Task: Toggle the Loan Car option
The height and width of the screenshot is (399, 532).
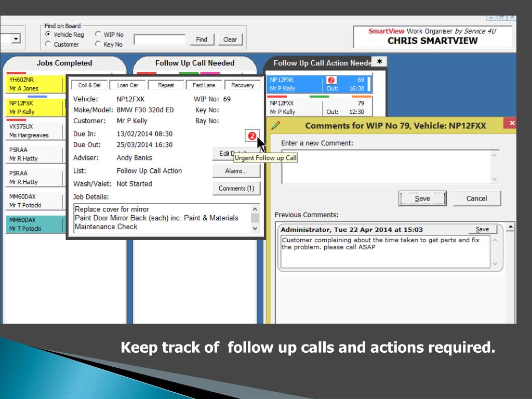Action: click(x=128, y=85)
